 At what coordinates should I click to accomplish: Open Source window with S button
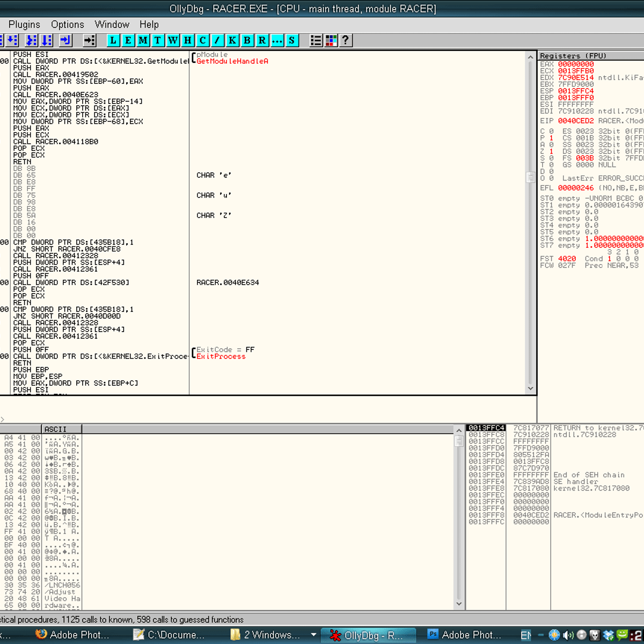tap(292, 40)
